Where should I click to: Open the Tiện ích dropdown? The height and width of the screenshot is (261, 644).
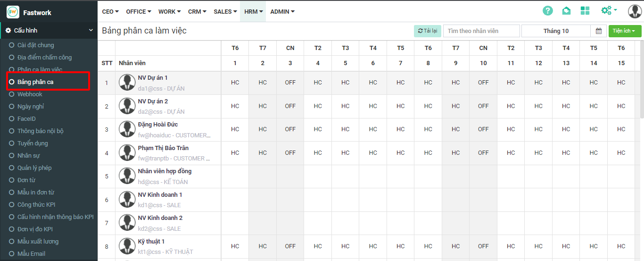(x=625, y=31)
